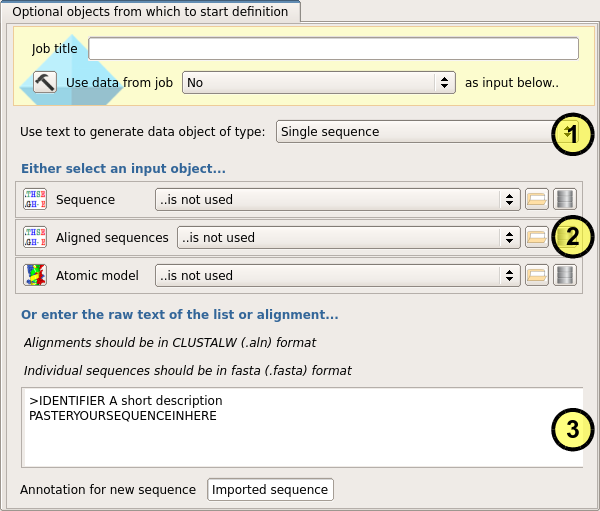Click the yellow circle marker numbered 3
The height and width of the screenshot is (511, 600).
(x=572, y=430)
